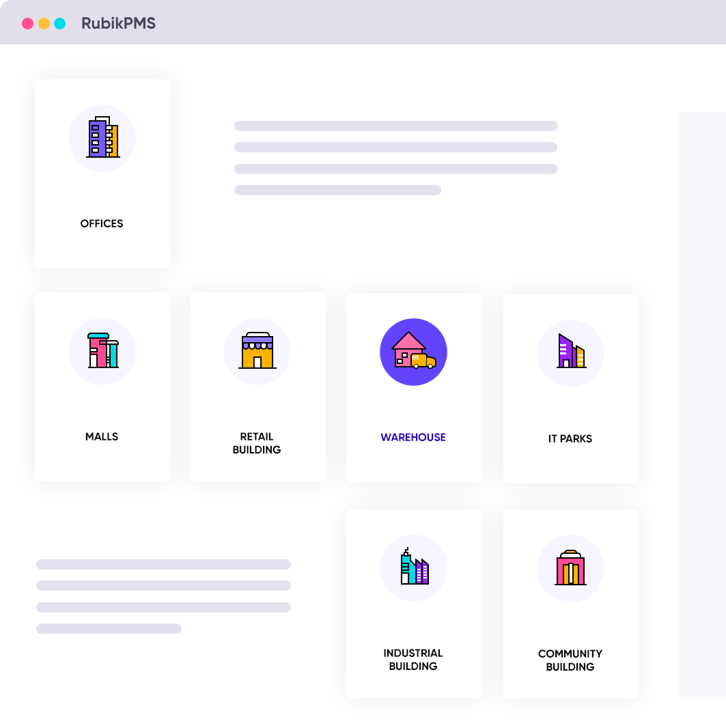The width and height of the screenshot is (726, 728).
Task: Choose the Community Building icon
Action: point(570,568)
